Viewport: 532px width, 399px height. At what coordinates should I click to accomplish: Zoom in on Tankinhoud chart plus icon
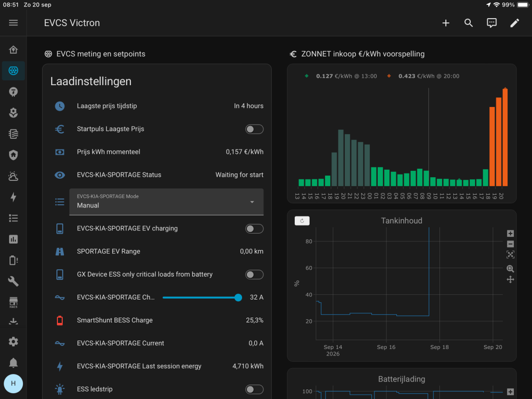[x=510, y=234]
